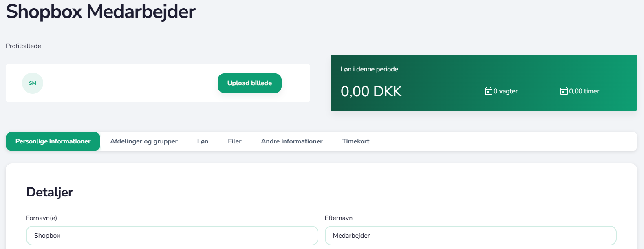Click the Efternavn field containing Medarbejder

(x=470, y=236)
